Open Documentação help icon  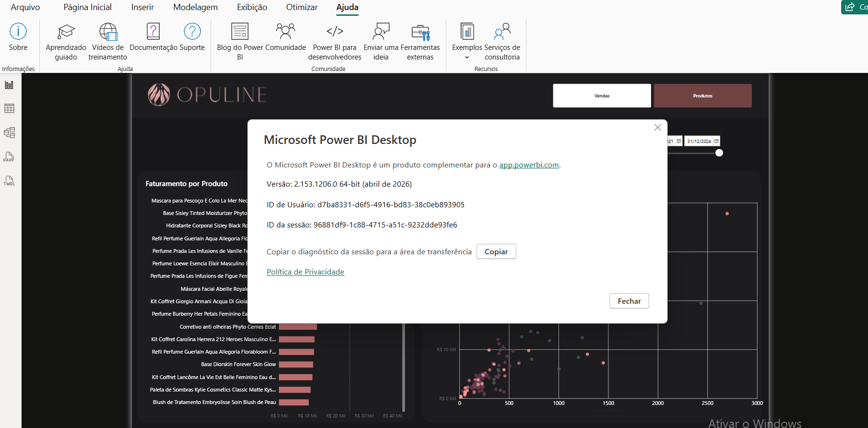click(153, 31)
